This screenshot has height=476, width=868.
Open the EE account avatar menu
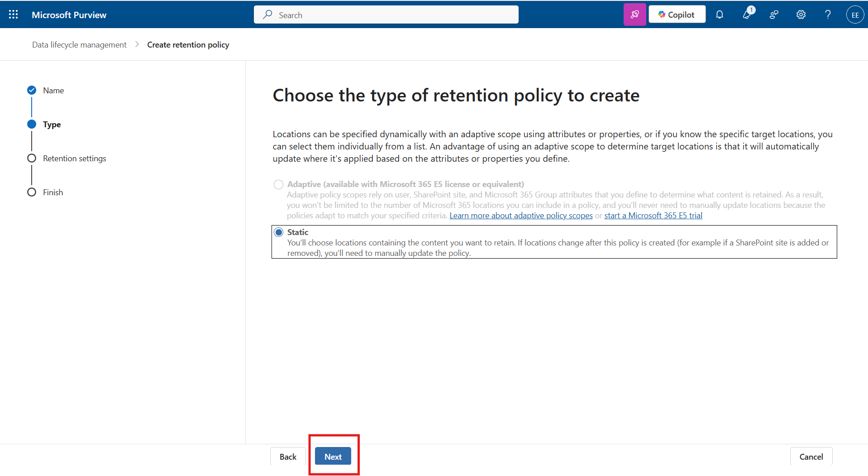tap(855, 14)
